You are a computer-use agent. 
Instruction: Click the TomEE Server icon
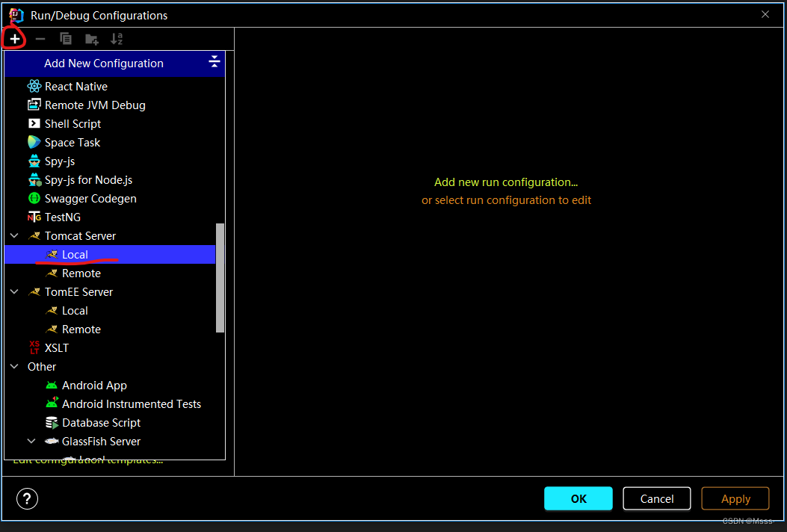pos(34,291)
